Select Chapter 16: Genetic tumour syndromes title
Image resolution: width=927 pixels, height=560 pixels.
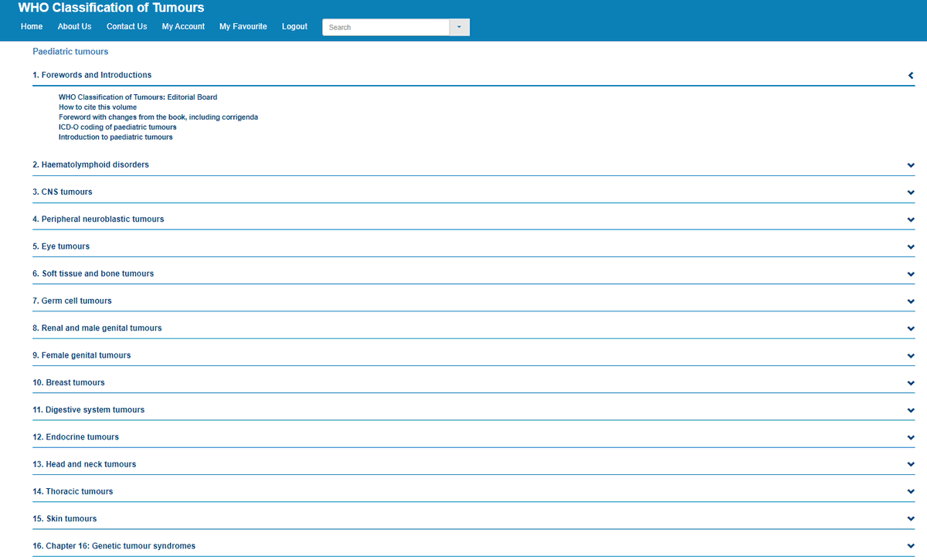click(114, 546)
